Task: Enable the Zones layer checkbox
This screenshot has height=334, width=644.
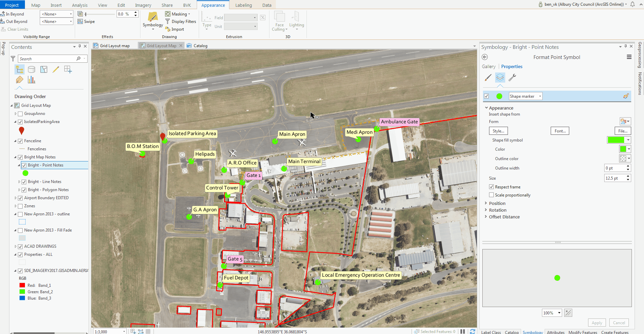Action: [20, 206]
